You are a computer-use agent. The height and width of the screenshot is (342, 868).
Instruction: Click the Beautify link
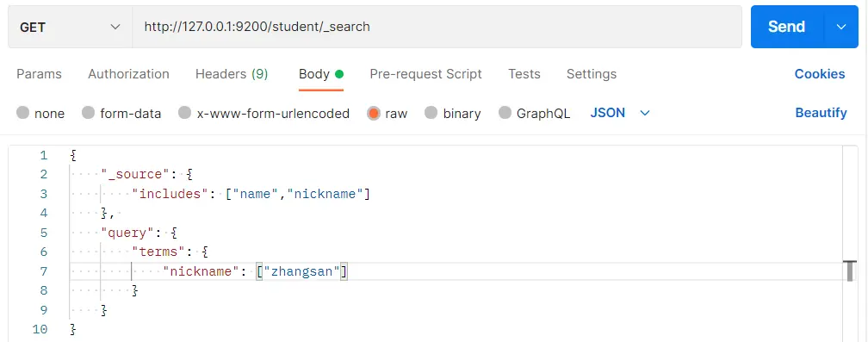pyautogui.click(x=821, y=113)
